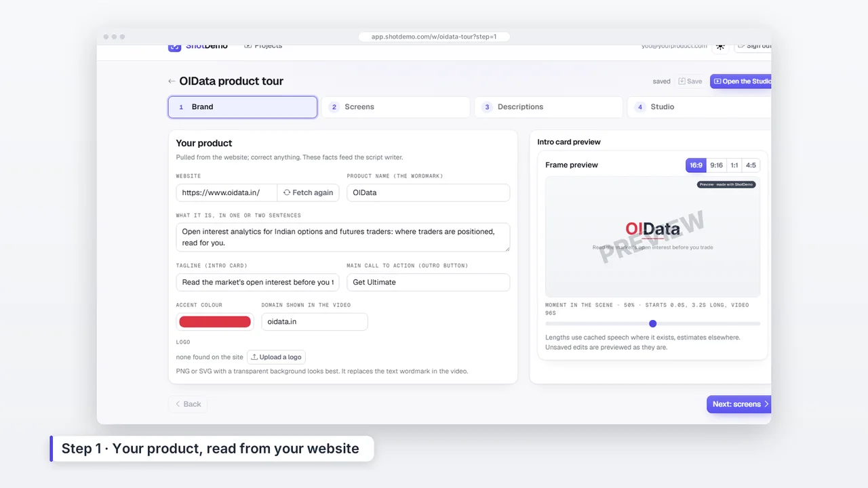Click the "Frame preview" label
This screenshot has height=488, width=868.
point(572,165)
